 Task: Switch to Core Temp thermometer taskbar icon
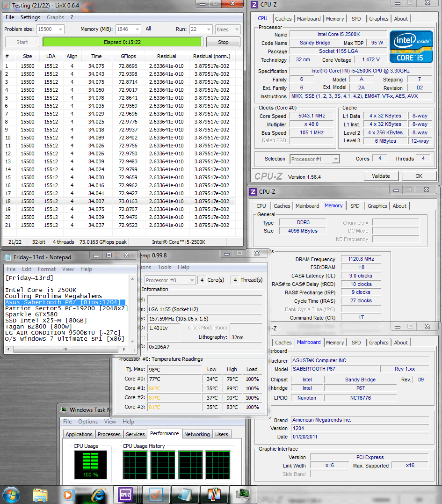[x=214, y=495]
